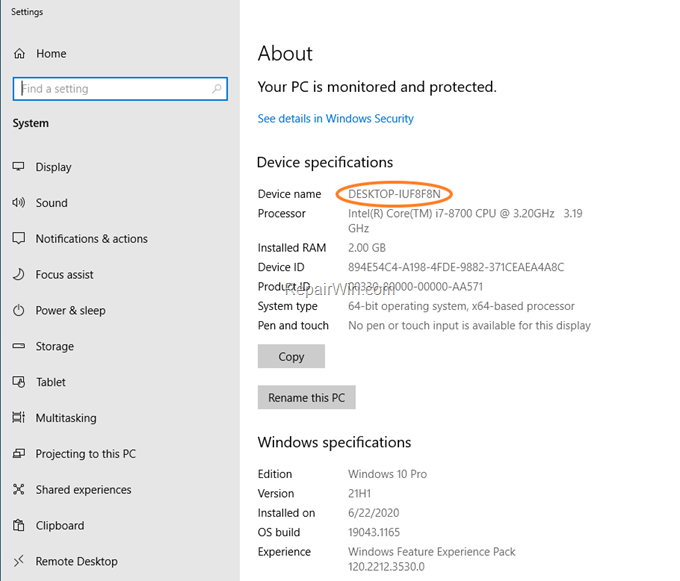The image size is (680, 581).
Task: Click the Power & sleep icon
Action: (x=19, y=310)
